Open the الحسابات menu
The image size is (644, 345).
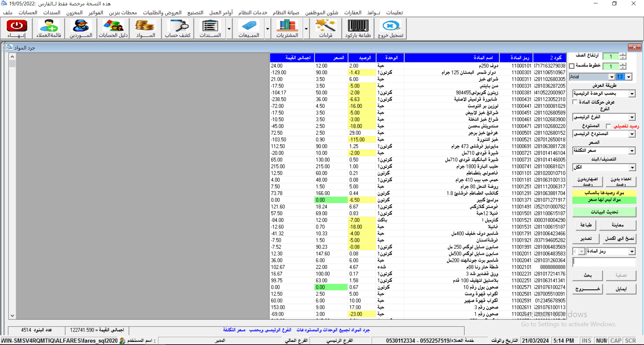point(28,12)
